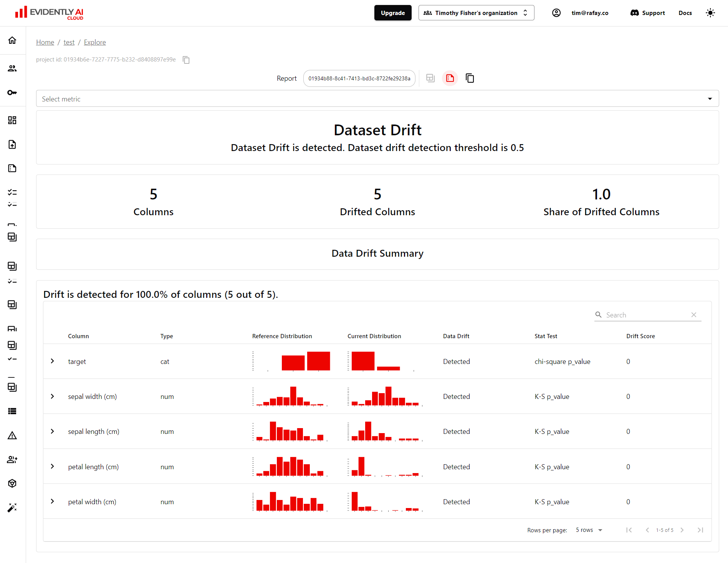728x563 pixels.
Task: Click the chi-square p_value cell
Action: pyautogui.click(x=563, y=362)
